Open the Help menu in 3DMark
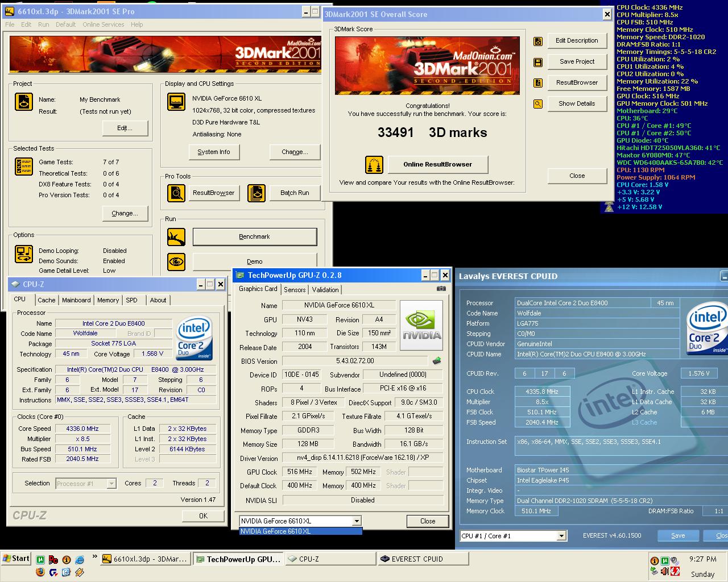 click(136, 24)
